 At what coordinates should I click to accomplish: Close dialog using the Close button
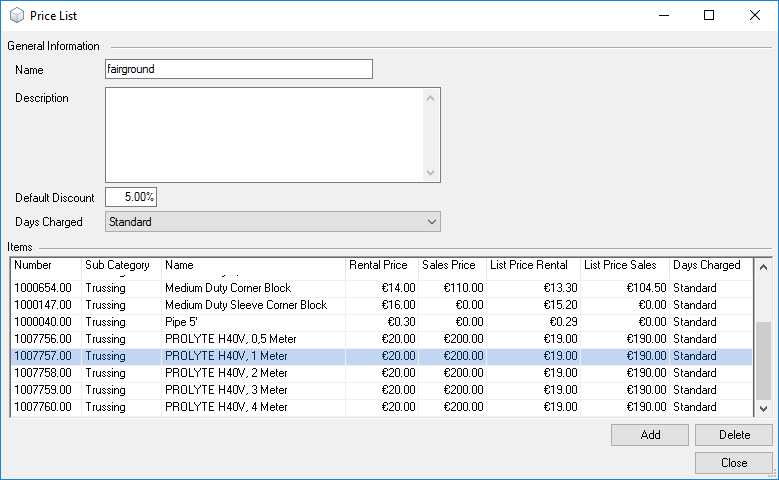point(733,463)
